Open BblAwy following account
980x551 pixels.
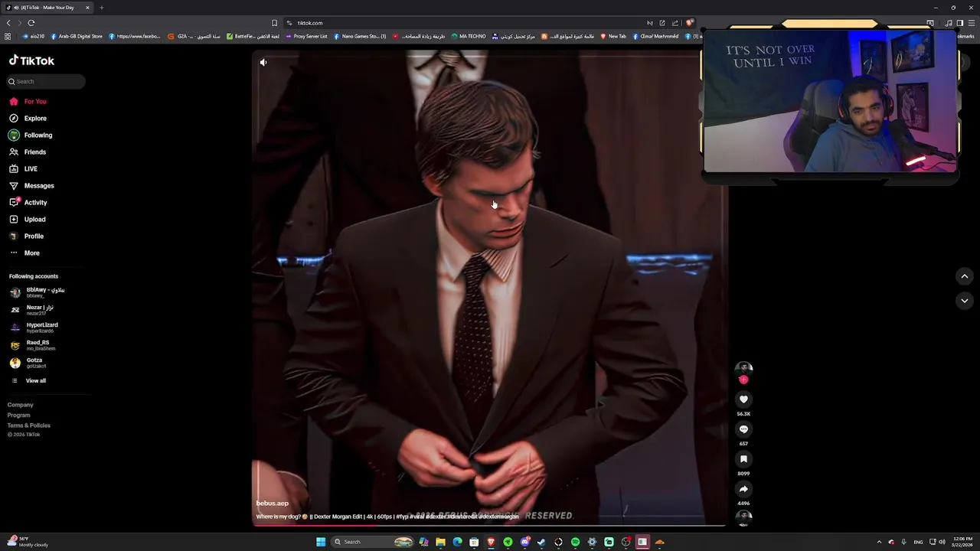(38, 292)
